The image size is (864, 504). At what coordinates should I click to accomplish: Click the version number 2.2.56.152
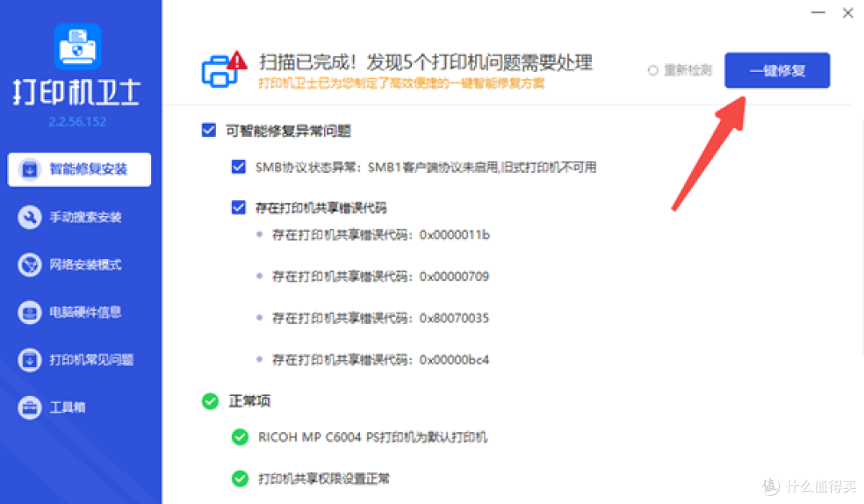pyautogui.click(x=78, y=122)
